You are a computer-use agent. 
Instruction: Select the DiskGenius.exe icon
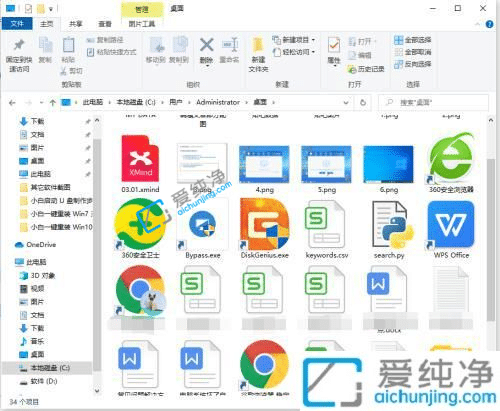pos(265,224)
